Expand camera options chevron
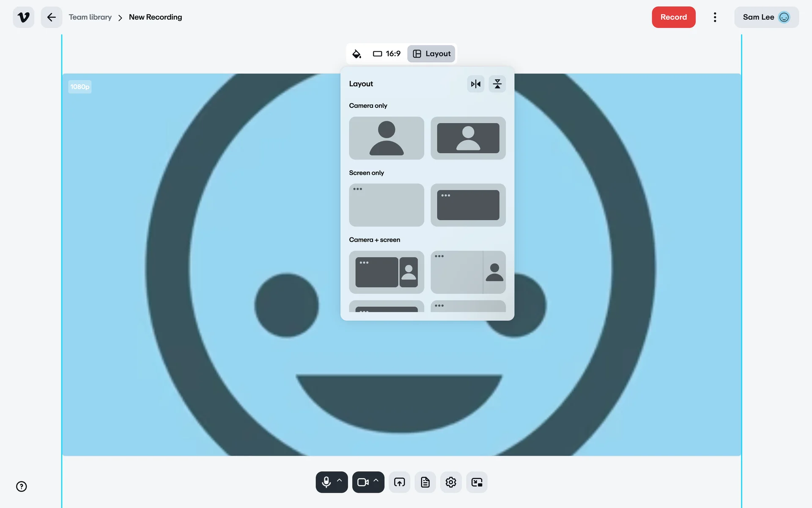 pos(376,481)
